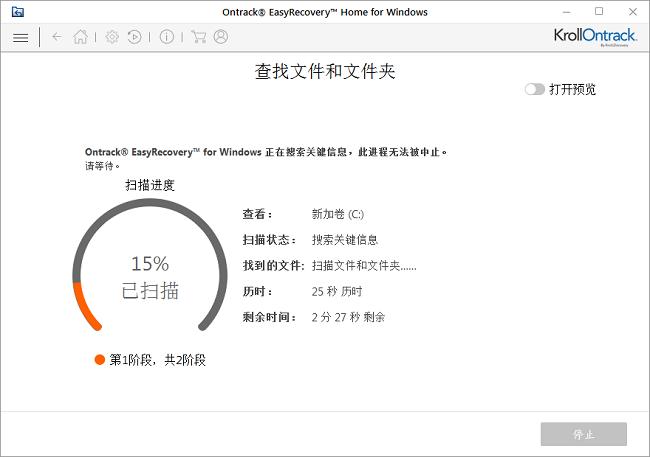Viewport: 650px width, 457px height.
Task: Select the 新加卷 (C:) volume text
Action: tap(338, 214)
